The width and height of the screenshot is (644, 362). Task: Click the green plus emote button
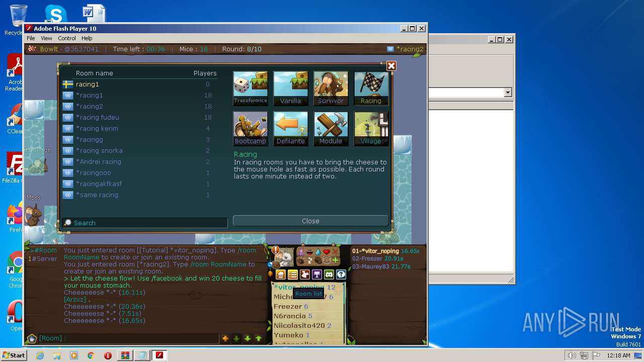click(335, 260)
